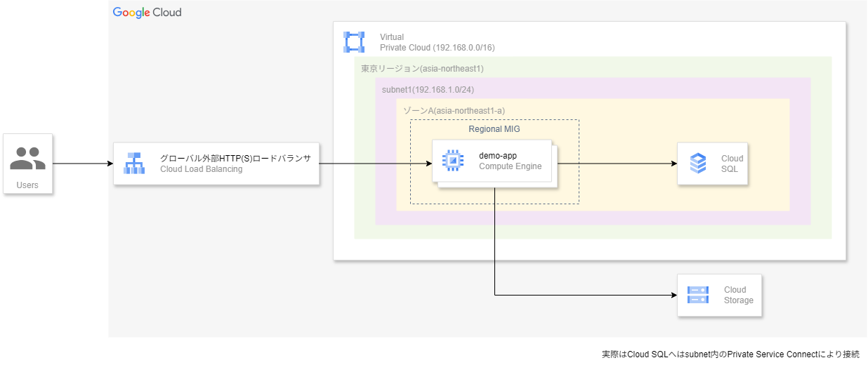Screen dimensions: 868x365
Task: Click the Cloud Storage icon
Action: [698, 295]
